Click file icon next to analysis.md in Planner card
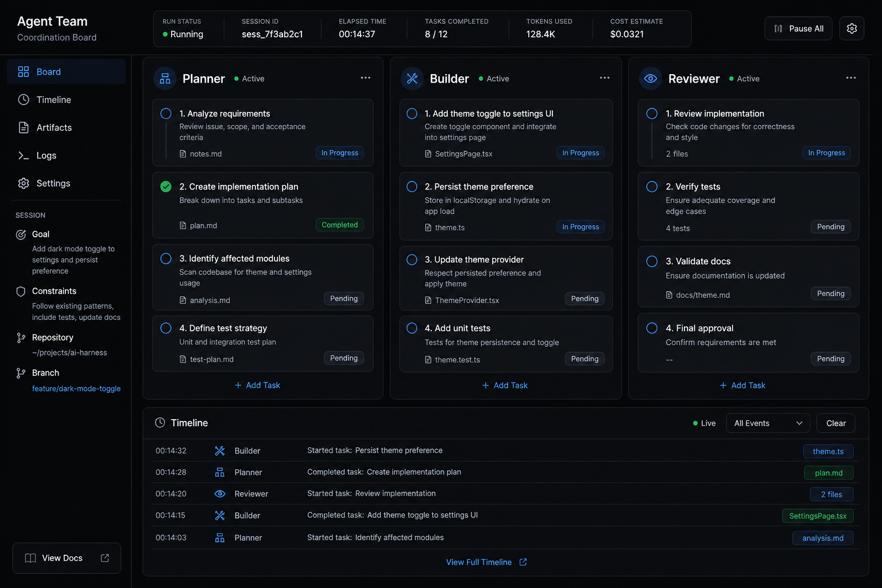 point(183,300)
